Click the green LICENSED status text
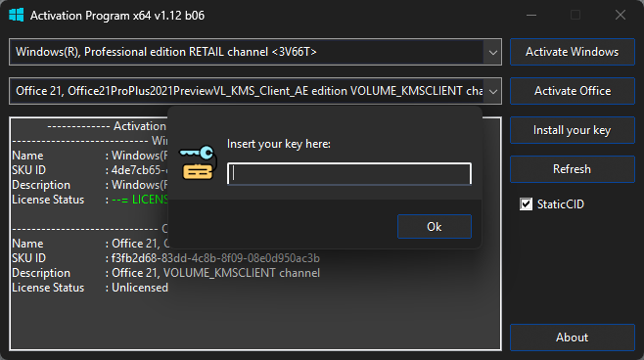The height and width of the screenshot is (360, 644). point(140,200)
